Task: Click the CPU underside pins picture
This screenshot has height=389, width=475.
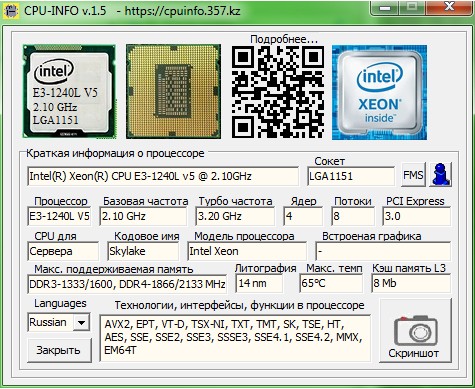Action: click(x=173, y=91)
